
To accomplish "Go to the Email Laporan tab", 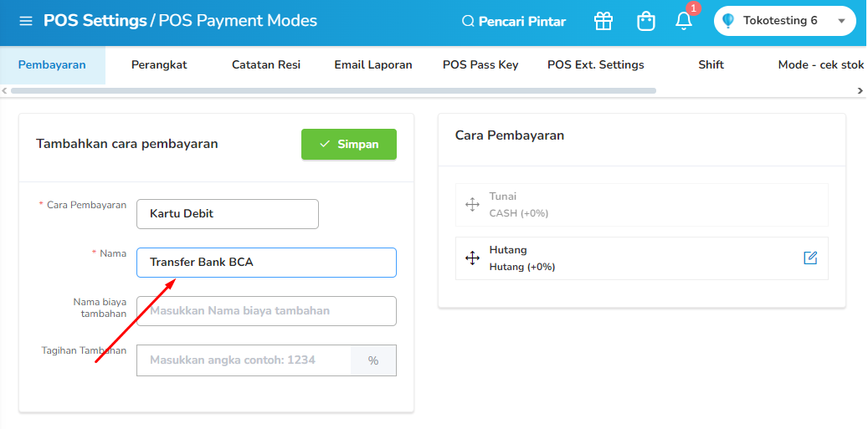I will click(x=373, y=64).
